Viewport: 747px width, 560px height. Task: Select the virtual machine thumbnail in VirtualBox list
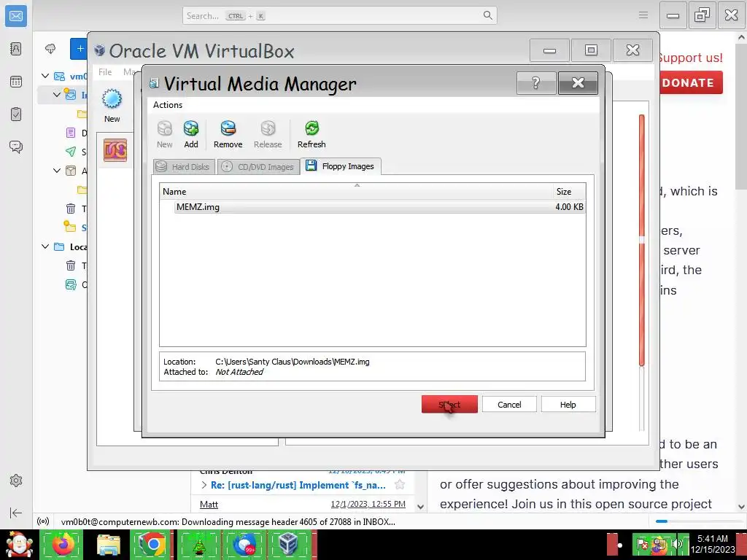(115, 150)
